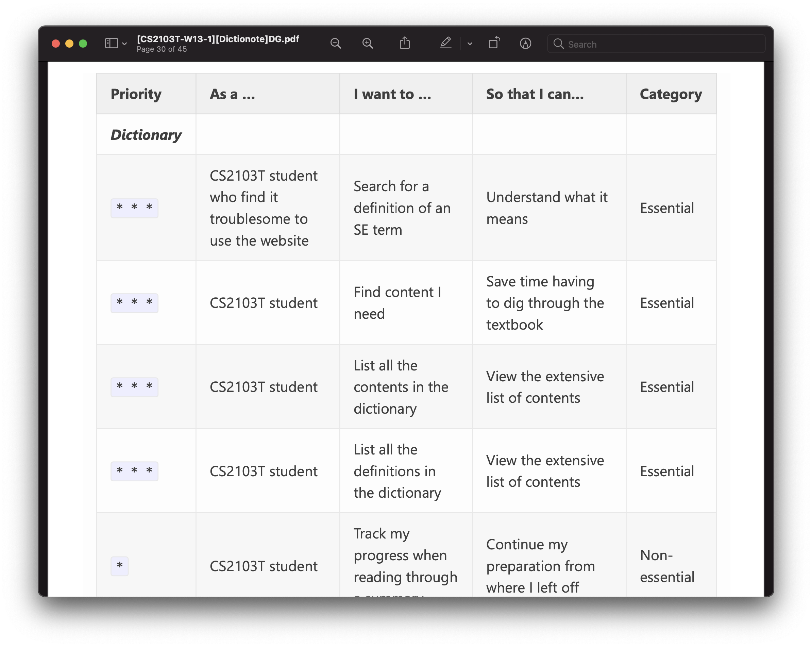
Task: Click the yellow minimize window button
Action: 69,44
